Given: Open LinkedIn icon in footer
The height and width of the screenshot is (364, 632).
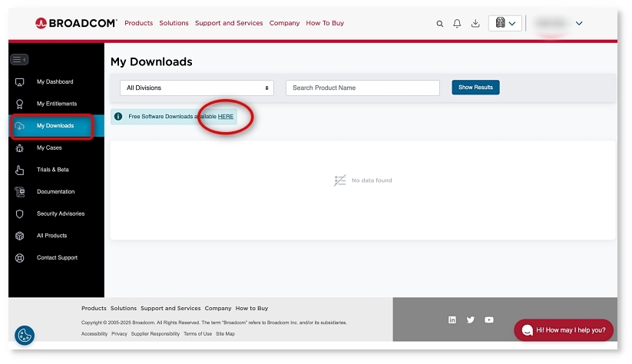Looking at the screenshot, I should [x=452, y=320].
